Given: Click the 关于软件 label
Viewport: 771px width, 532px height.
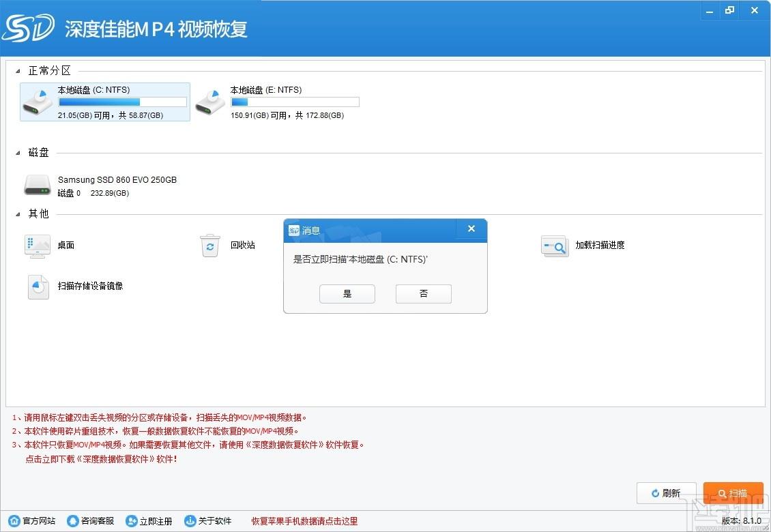Looking at the screenshot, I should tap(214, 520).
